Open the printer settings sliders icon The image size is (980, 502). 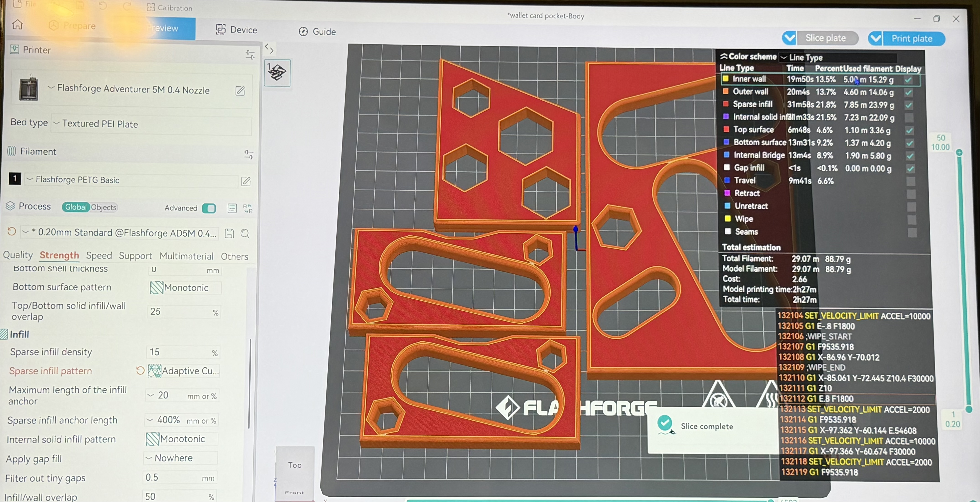coord(250,55)
